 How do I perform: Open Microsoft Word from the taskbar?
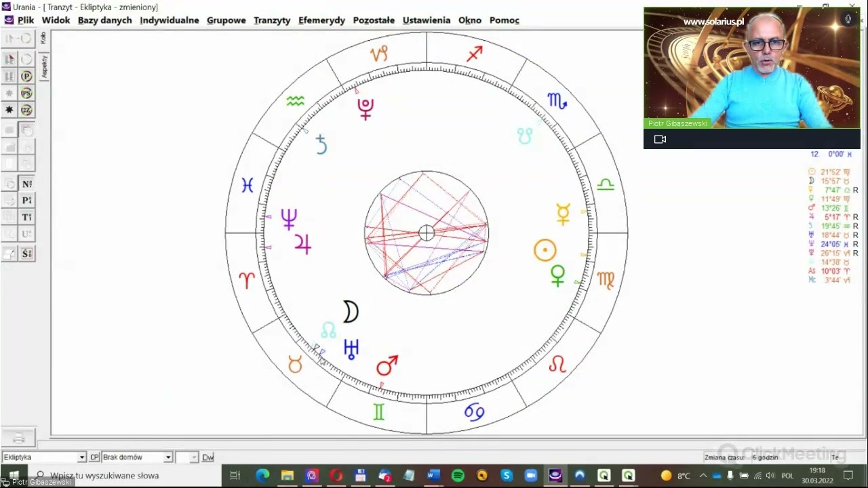[433, 476]
